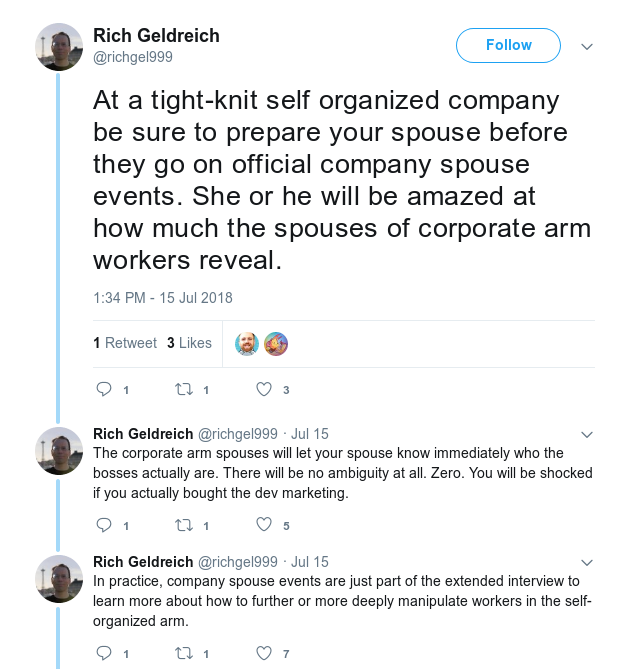The height and width of the screenshot is (669, 622).
Task: View the 3 Likes list
Action: 189,343
